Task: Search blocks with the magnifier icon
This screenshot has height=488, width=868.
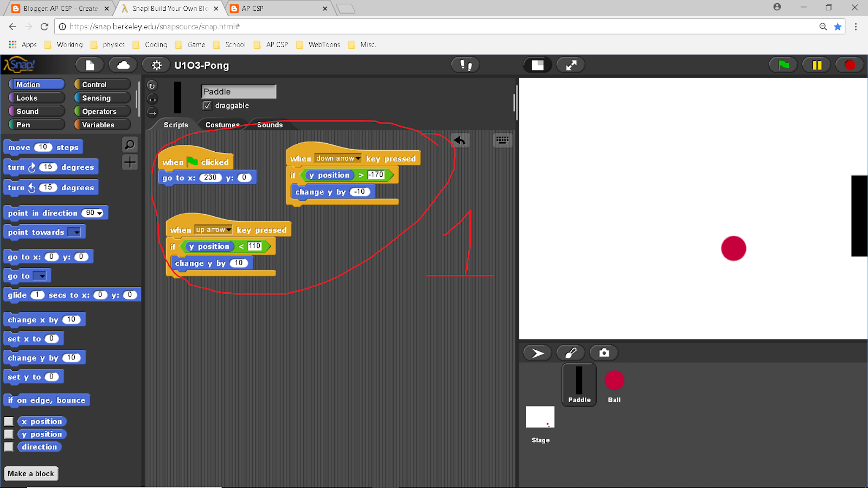Action: click(130, 145)
